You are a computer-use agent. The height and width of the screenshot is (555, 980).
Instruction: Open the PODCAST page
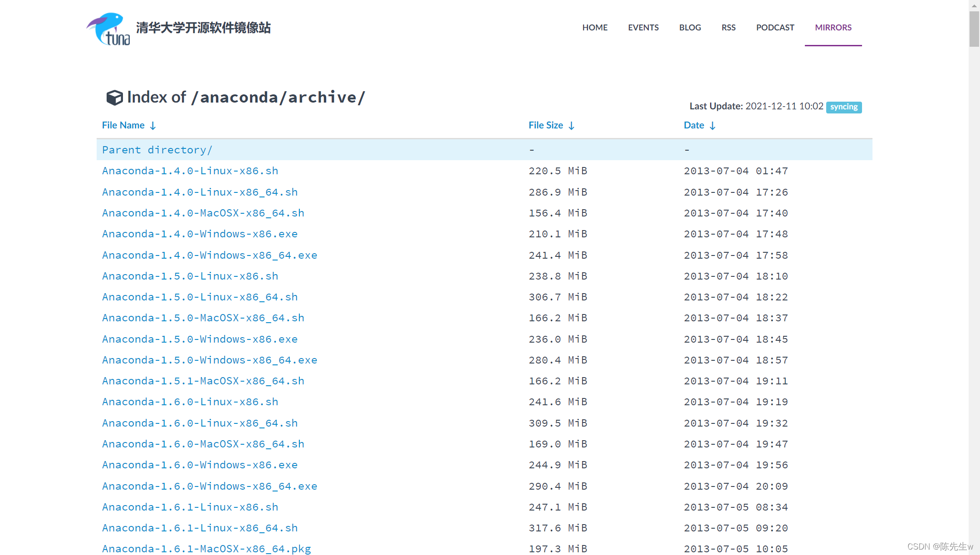click(775, 28)
